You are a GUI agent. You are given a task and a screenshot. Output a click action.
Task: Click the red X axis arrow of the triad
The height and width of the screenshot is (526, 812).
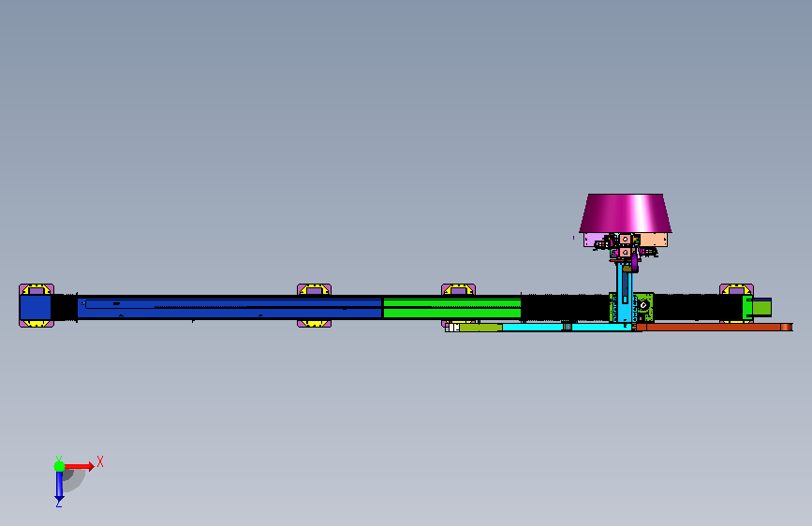[80, 466]
